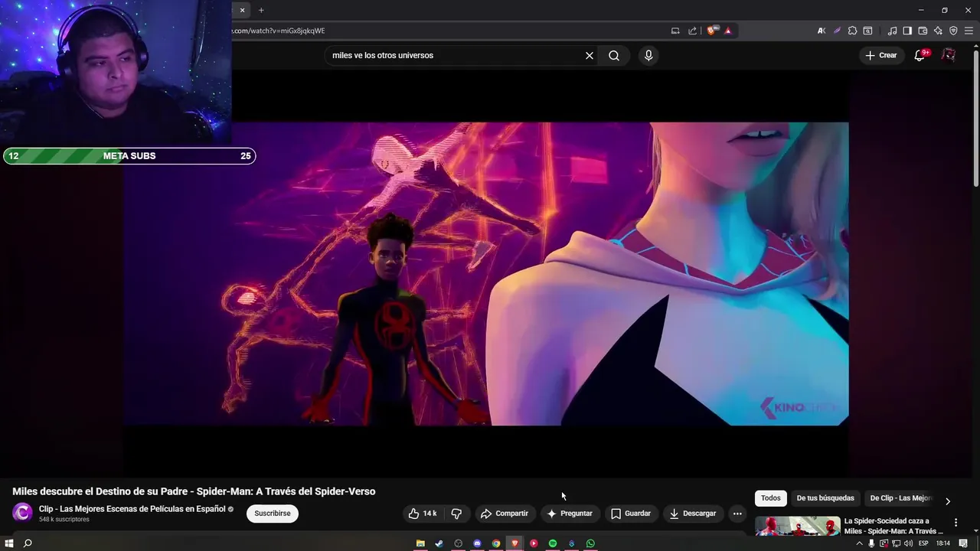Open the Brave VPN shield icon
This screenshot has width=980, height=551.
(953, 31)
